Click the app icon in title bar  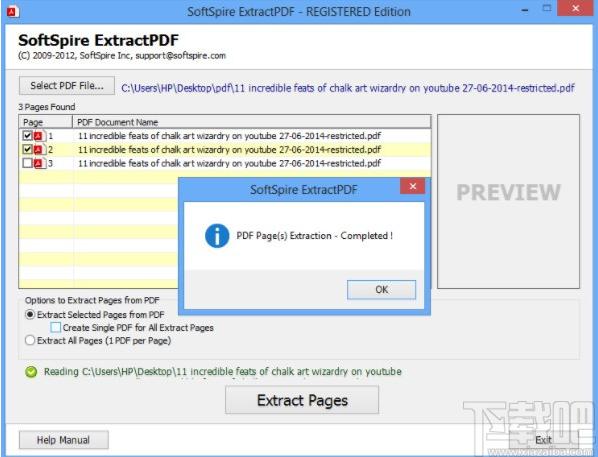tap(13, 12)
